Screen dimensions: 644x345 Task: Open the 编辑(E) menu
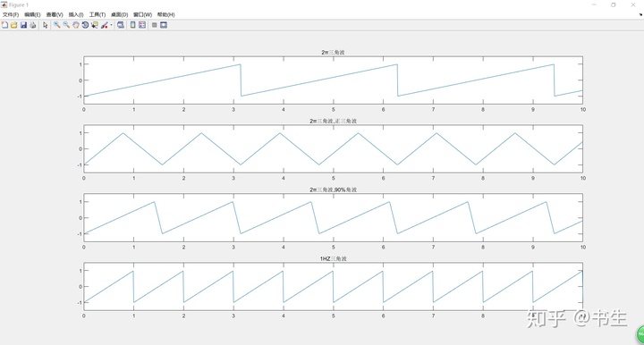(x=32, y=15)
